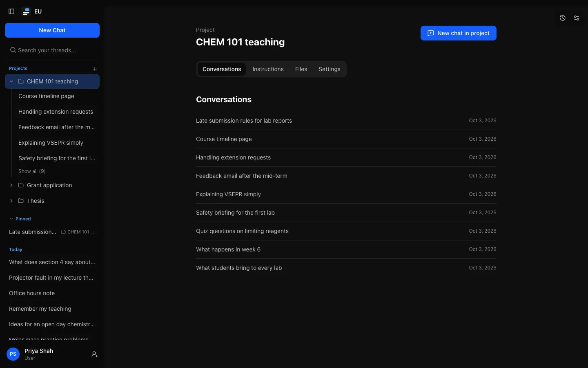Image resolution: width=588 pixels, height=368 pixels.
Task: Open Explaining VSEPR simply in main list
Action: (346, 194)
